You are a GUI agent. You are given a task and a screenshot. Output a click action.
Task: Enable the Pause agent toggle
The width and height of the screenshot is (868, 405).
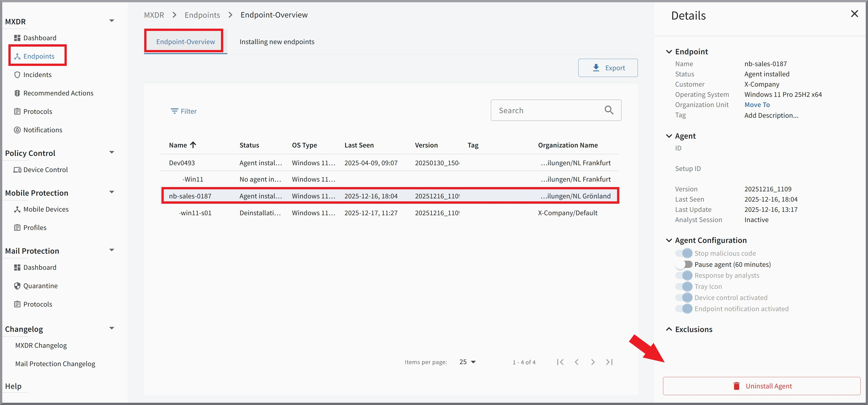pyautogui.click(x=684, y=264)
